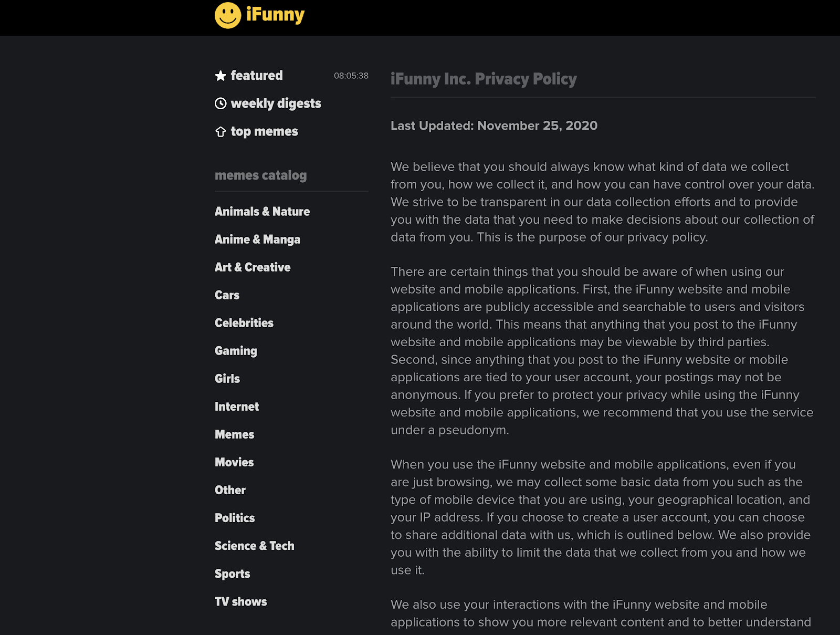Screen dimensions: 840x635
Task: Open the featured feed
Action: pos(257,76)
